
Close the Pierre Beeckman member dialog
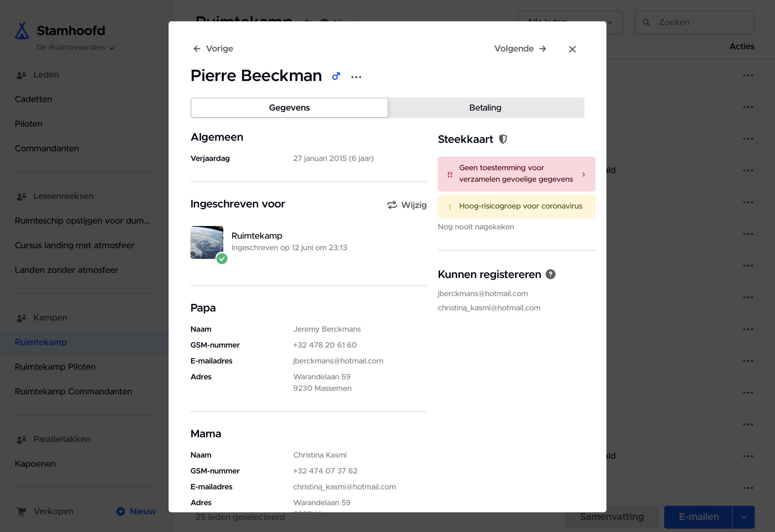pos(572,49)
